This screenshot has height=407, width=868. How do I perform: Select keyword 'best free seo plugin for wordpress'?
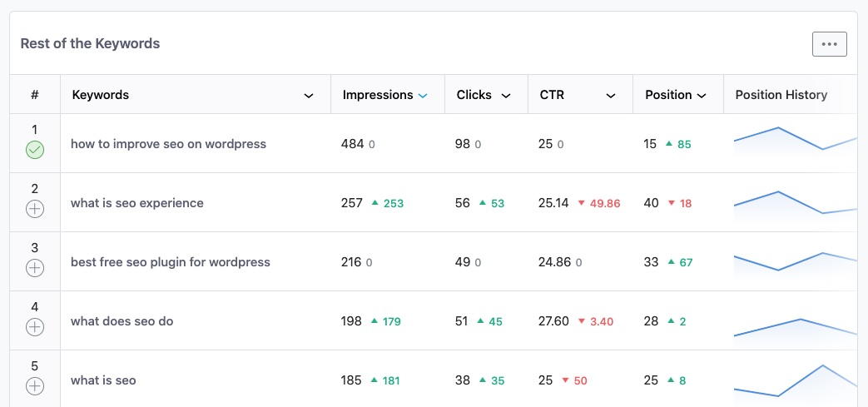pyautogui.click(x=170, y=262)
